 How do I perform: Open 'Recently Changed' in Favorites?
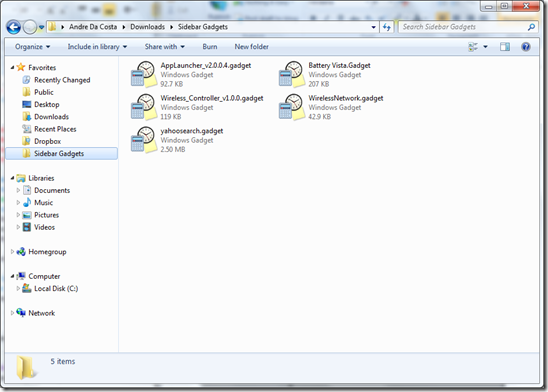[x=62, y=80]
